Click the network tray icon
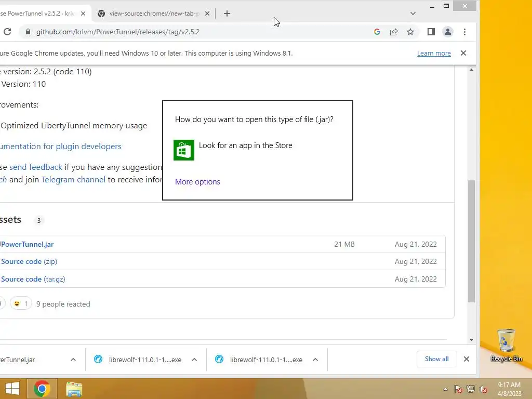Viewport: 532px width, 399px height. (x=471, y=389)
